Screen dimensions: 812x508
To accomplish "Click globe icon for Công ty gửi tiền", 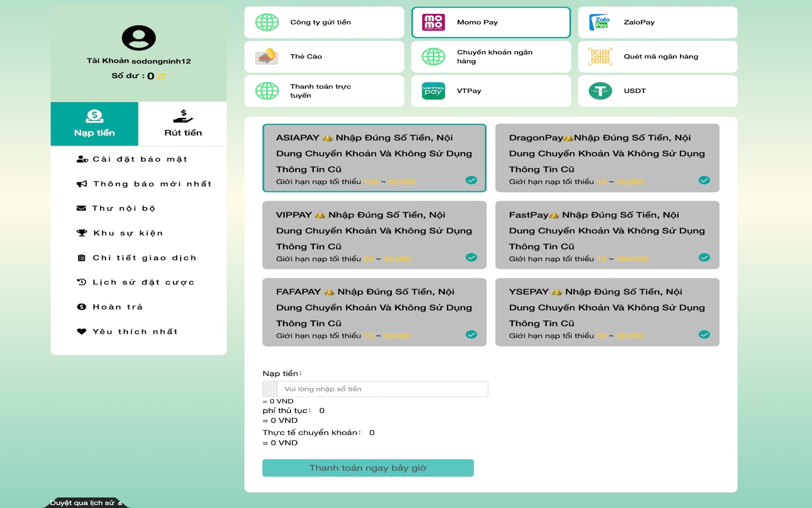I will [267, 22].
